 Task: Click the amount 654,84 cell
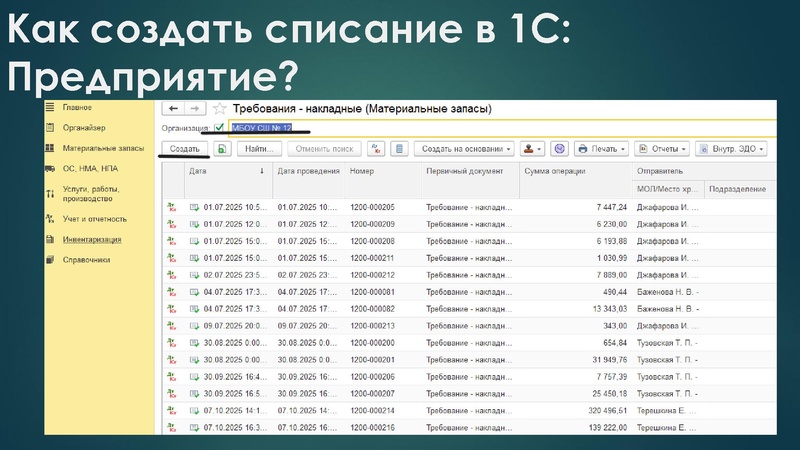coord(576,343)
